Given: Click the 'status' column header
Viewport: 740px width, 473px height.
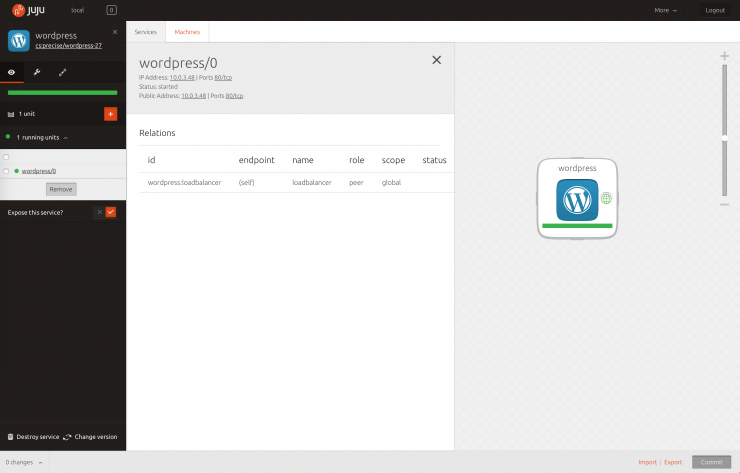Looking at the screenshot, I should (434, 160).
